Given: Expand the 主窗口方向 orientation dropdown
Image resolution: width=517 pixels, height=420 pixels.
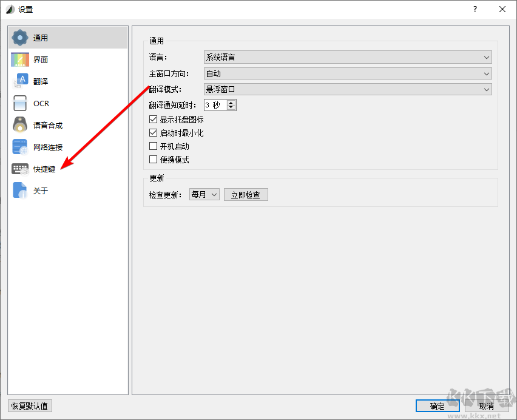Looking at the screenshot, I should [348, 73].
